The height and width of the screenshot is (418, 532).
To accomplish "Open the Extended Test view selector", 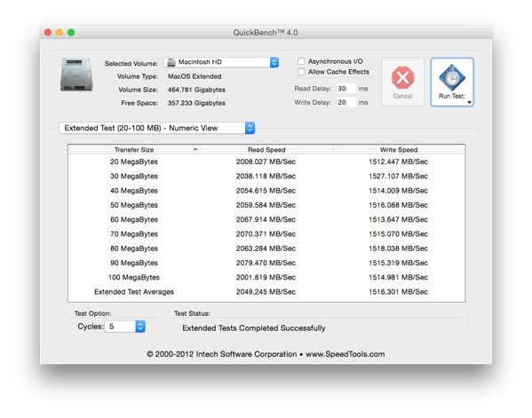I will [x=157, y=128].
